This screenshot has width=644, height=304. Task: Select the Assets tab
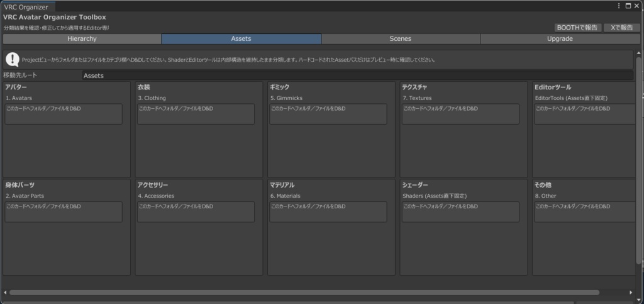[x=241, y=38]
